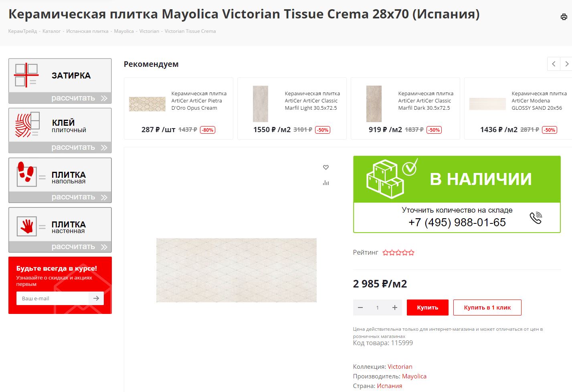Rate product with the star rating

coord(398,253)
